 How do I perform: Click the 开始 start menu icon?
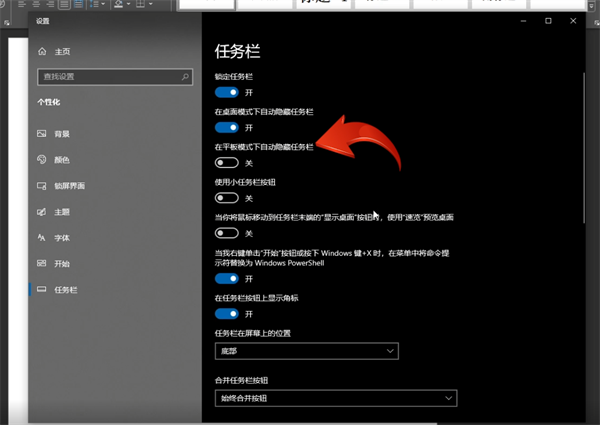point(41,263)
